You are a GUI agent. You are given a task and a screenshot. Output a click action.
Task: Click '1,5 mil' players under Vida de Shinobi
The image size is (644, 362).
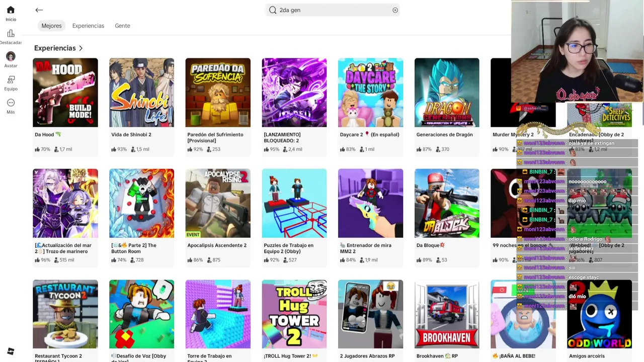tap(140, 149)
